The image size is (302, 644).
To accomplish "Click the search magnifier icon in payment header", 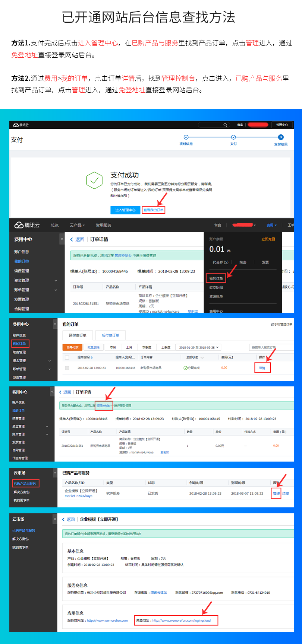I will (225, 125).
